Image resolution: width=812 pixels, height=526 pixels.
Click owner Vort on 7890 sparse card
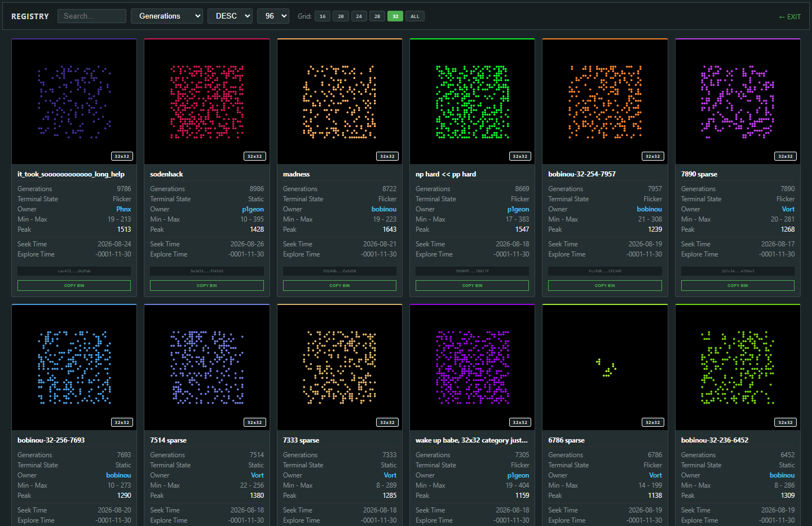788,209
